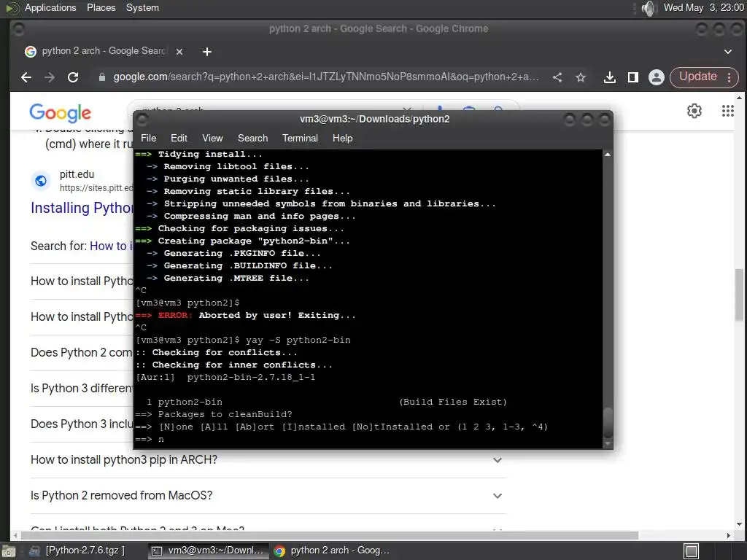Click the date and time clock

point(704,7)
